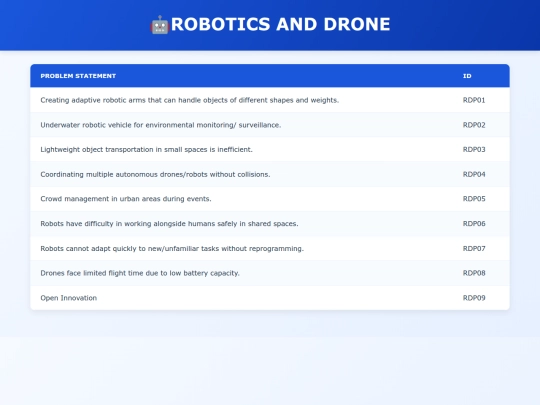Select the robots cannot adapt quickly statement

point(172,248)
